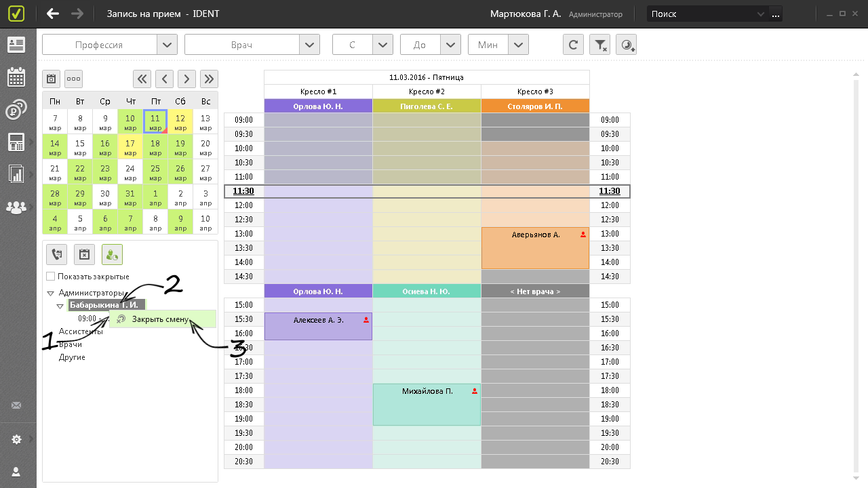
Task: Open the calendar section in the sidebar
Action: (x=16, y=77)
